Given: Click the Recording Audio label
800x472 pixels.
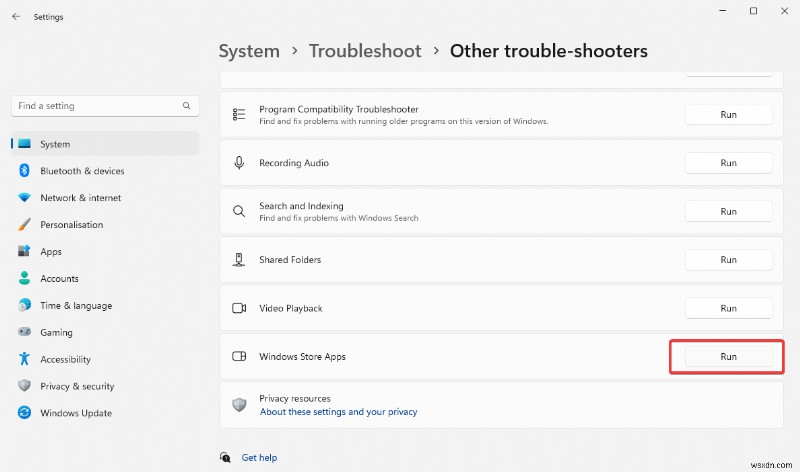Looking at the screenshot, I should (x=294, y=163).
